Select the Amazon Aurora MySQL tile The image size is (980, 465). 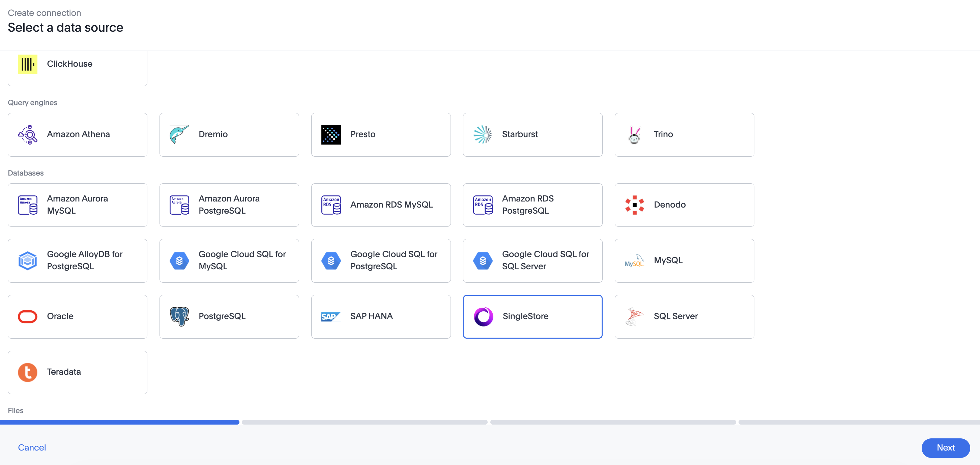click(x=77, y=205)
